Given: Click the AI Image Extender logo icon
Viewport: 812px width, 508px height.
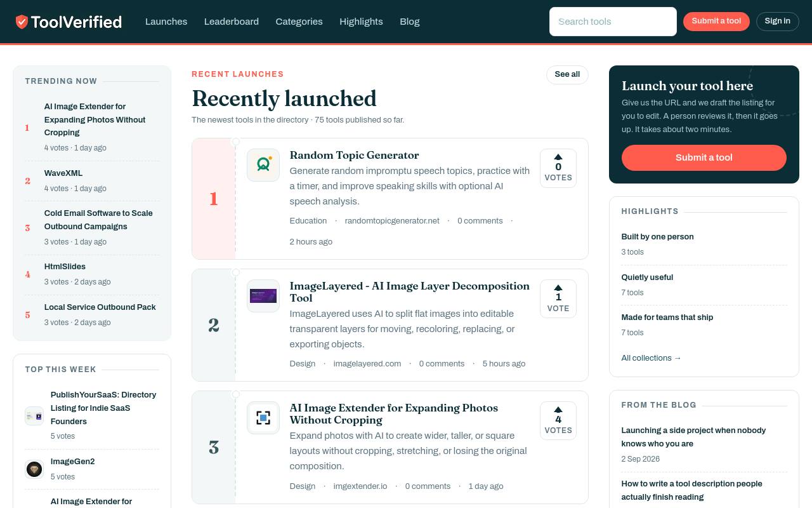Looking at the screenshot, I should pyautogui.click(x=263, y=418).
